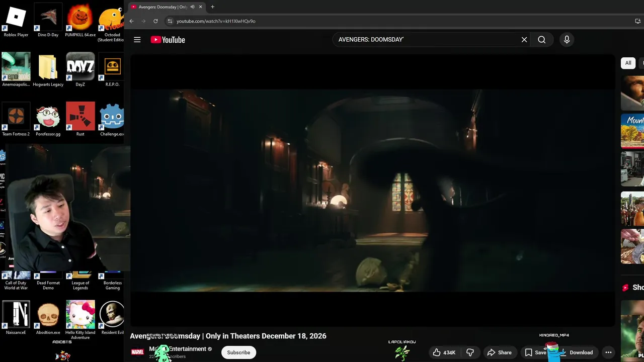This screenshot has height=362, width=644.
Task: Open the top recommended video thumbnail
Action: (632, 93)
